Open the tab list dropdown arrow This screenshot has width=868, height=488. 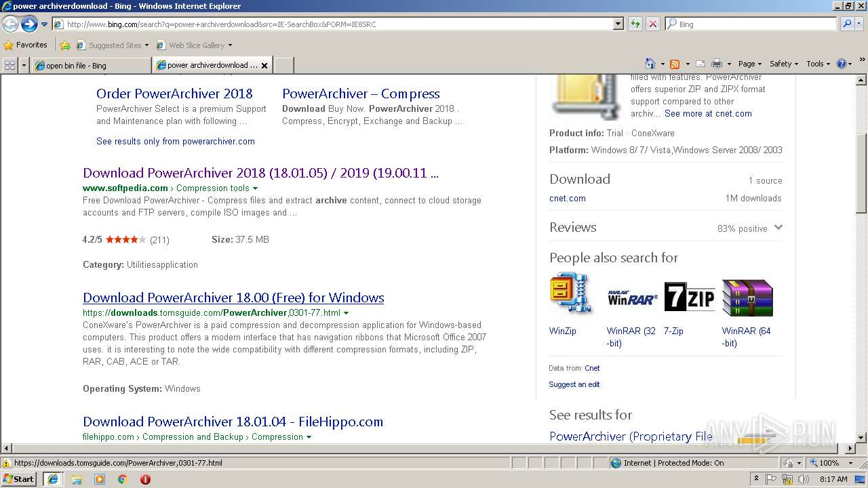24,66
